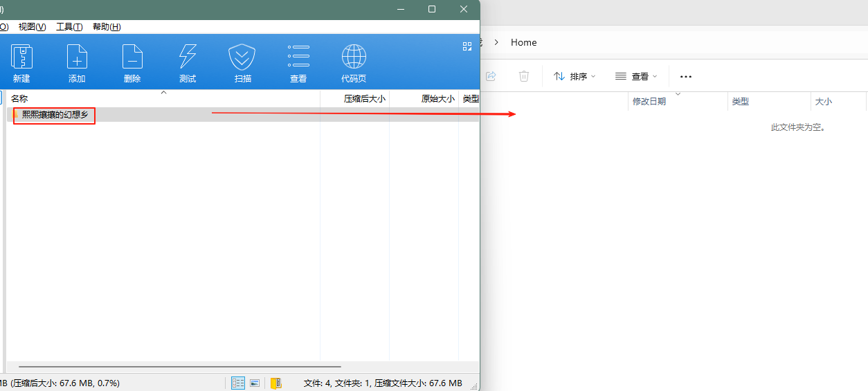
Task: Open the 帮助(H) menu
Action: (107, 26)
